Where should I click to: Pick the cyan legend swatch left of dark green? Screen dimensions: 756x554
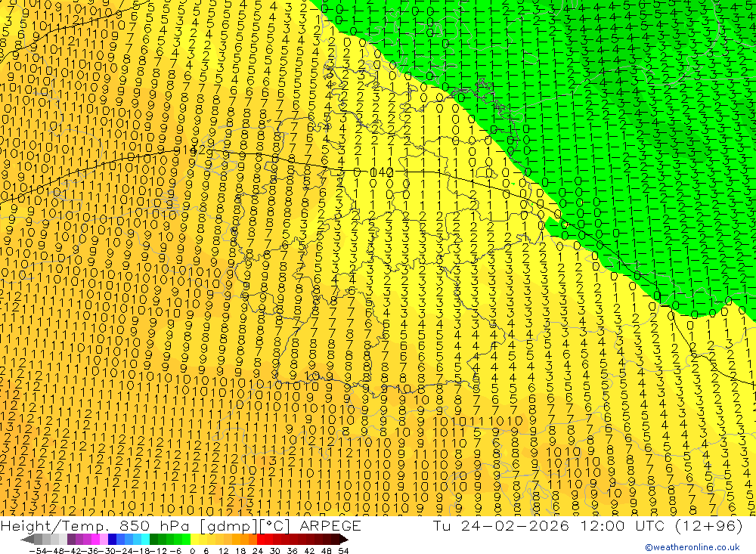pos(145,540)
